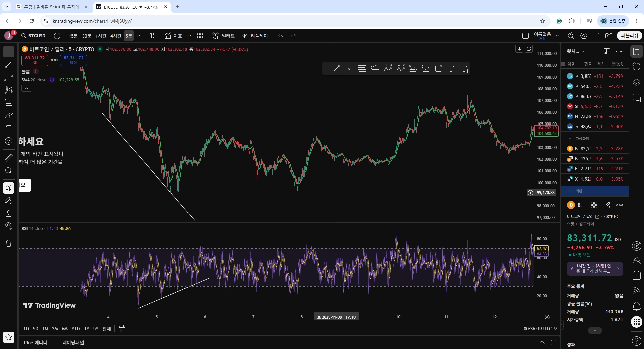
Task: Collapse the 가상화폐 watchlist section
Action: point(570,139)
